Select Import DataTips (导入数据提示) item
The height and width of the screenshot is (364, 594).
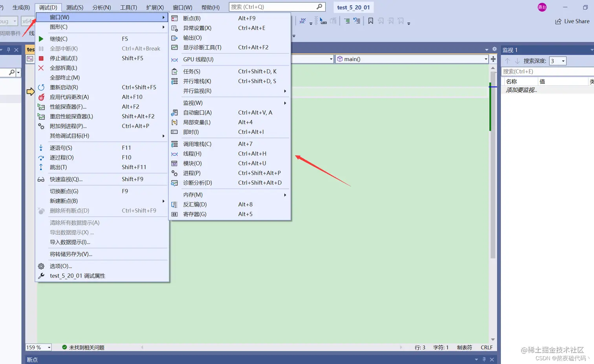102,242
